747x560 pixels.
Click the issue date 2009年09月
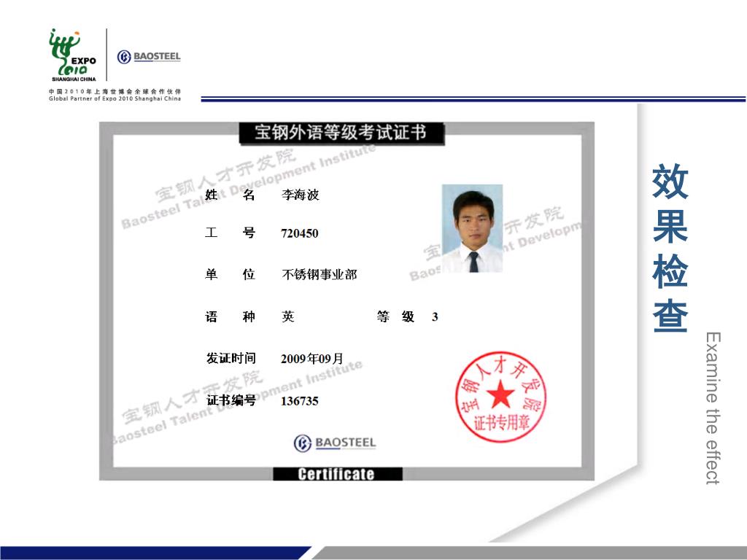pos(312,359)
